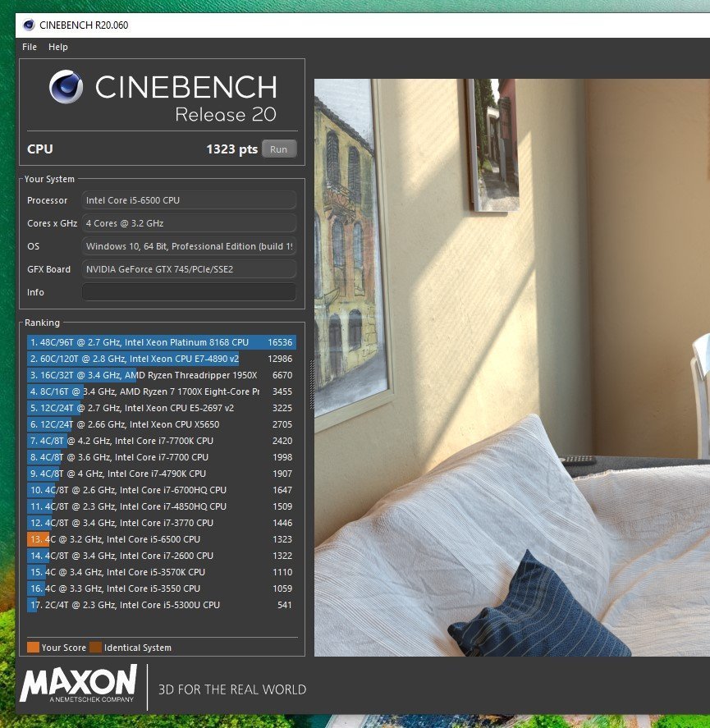Open the File menu

coord(30,47)
